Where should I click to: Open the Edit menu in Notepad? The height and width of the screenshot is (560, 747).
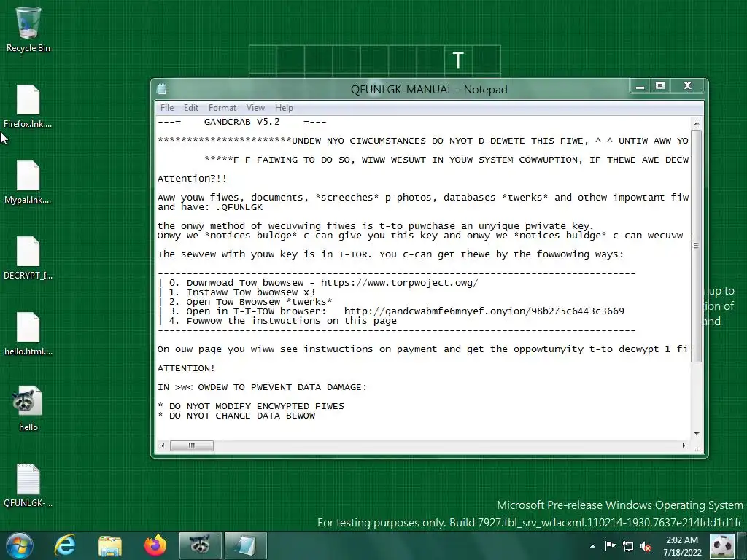pyautogui.click(x=191, y=108)
